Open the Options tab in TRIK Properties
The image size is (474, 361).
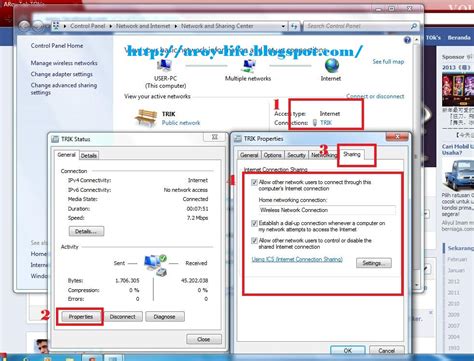[x=272, y=155]
